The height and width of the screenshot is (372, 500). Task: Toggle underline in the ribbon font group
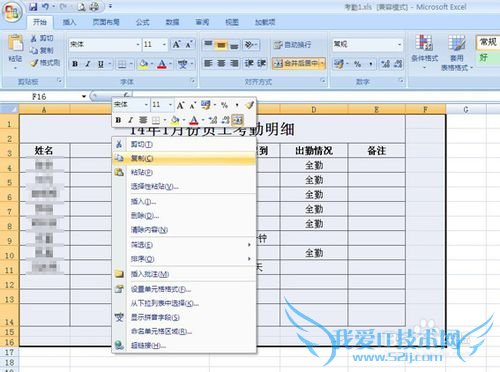[x=101, y=64]
